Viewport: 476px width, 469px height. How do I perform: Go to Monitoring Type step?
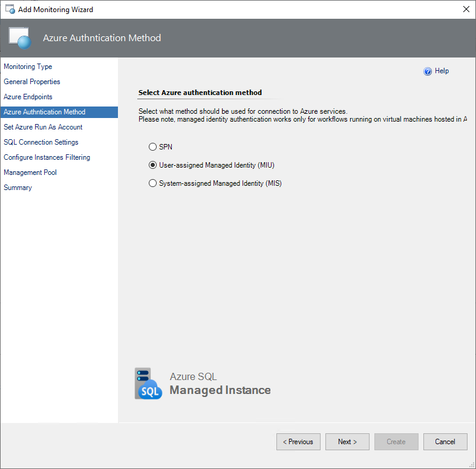pos(28,67)
